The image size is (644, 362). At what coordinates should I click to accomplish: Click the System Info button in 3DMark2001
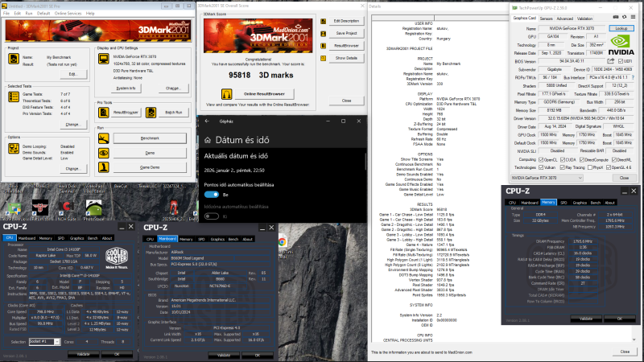126,88
